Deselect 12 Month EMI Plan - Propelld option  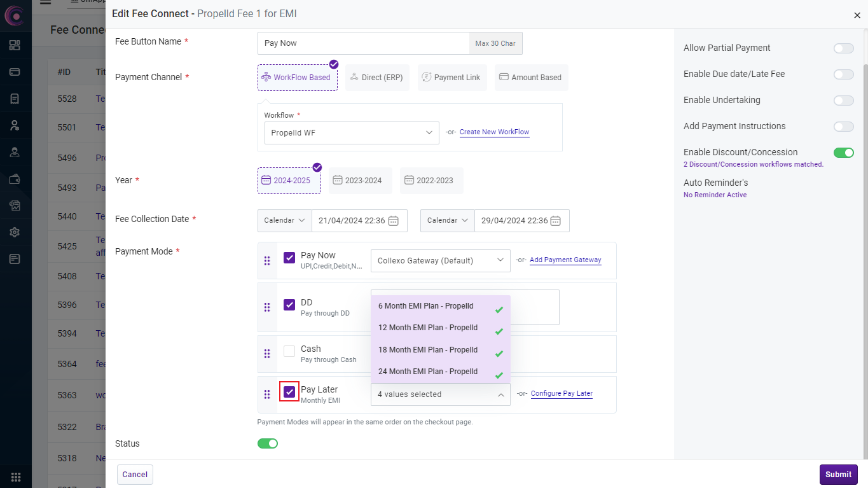[x=440, y=328]
